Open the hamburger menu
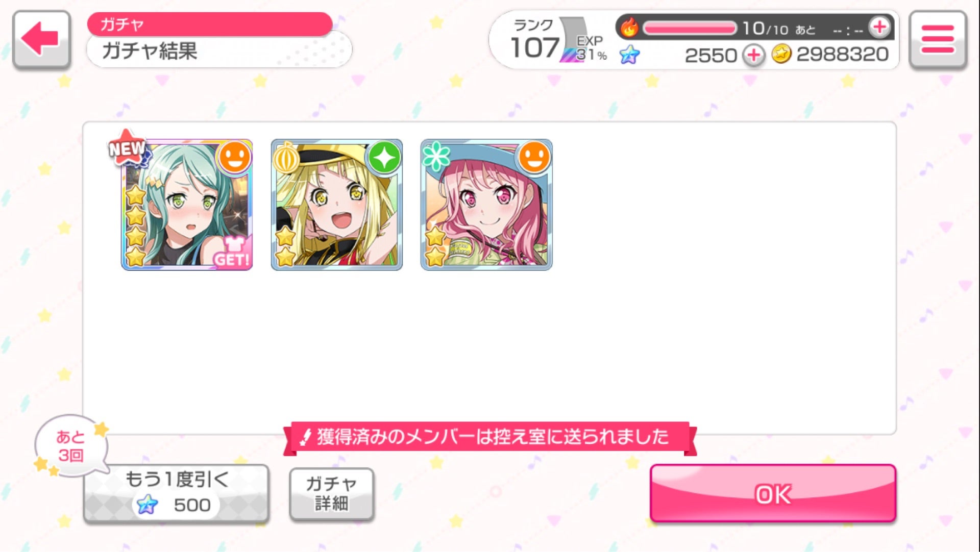This screenshot has width=980, height=552. coord(938,39)
